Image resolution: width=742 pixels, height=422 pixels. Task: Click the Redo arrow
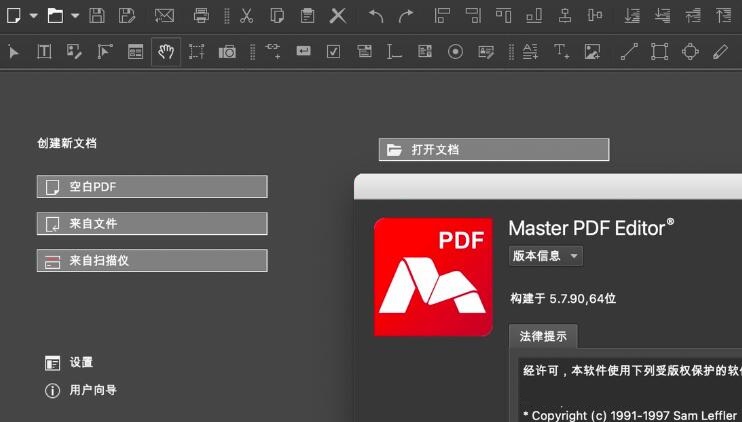[x=406, y=16]
